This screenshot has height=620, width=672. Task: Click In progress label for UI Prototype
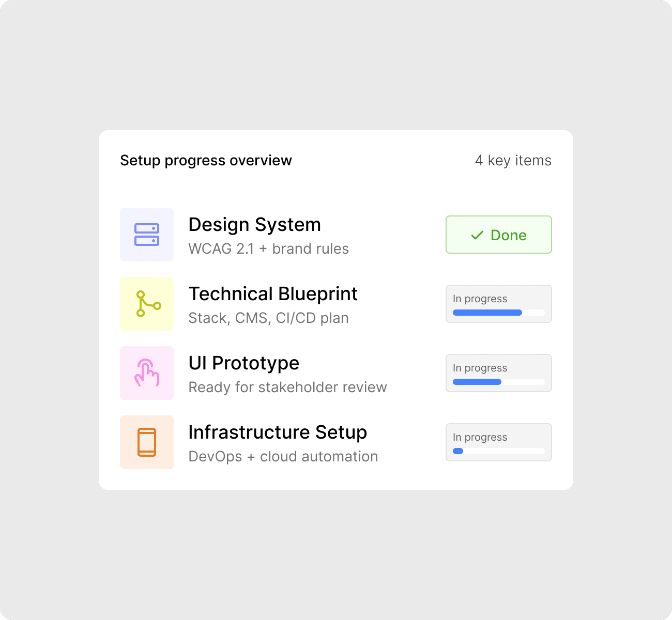480,368
